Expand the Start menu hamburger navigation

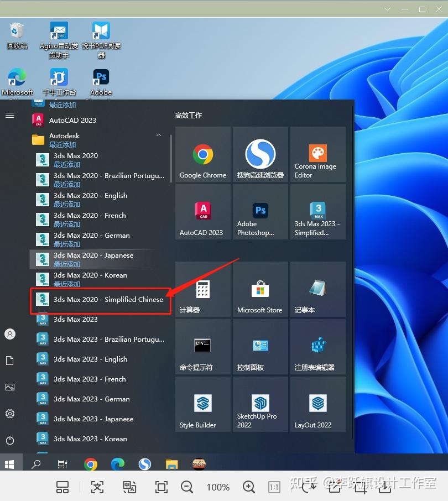click(x=10, y=116)
